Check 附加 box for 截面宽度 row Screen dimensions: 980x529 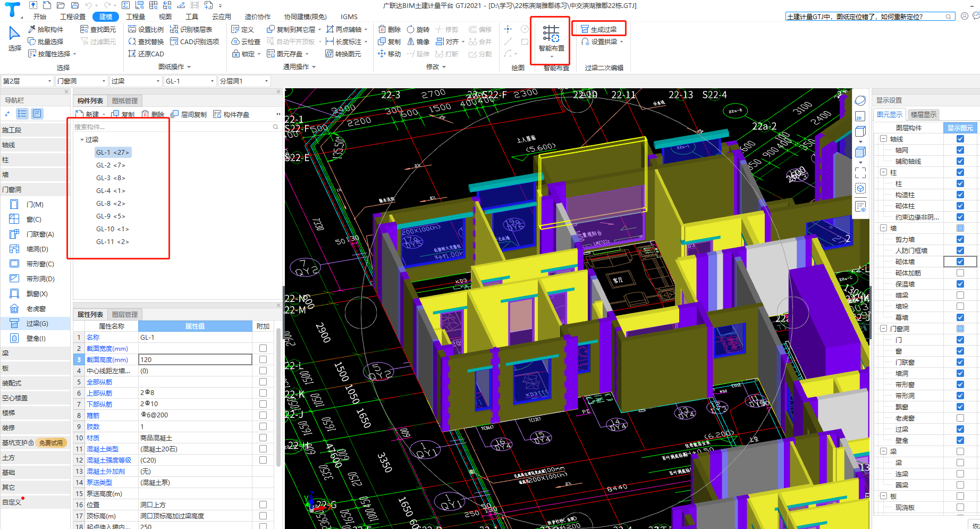click(x=263, y=348)
